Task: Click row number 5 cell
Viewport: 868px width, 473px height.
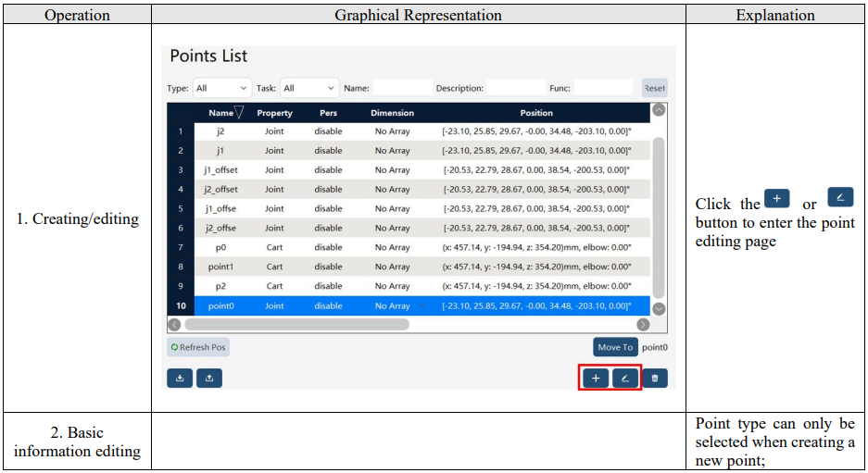Action: coord(181,208)
